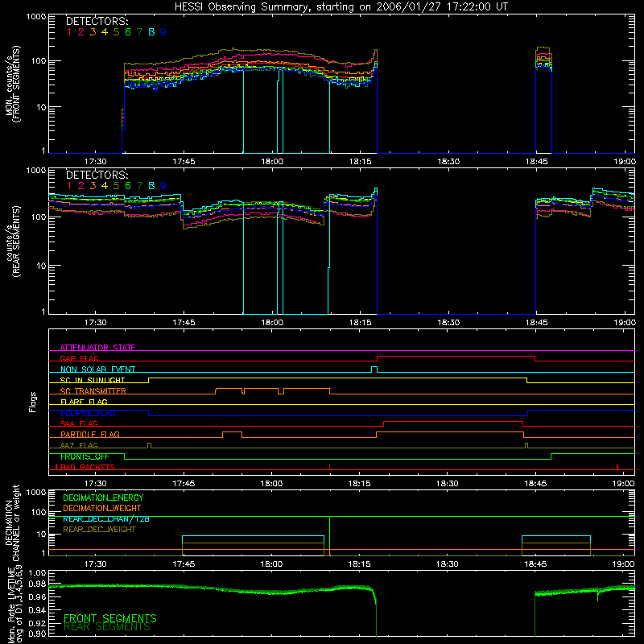The height and width of the screenshot is (644, 644).
Task: Select the SC_IN_SUNLIGHT flag label
Action: (x=93, y=380)
